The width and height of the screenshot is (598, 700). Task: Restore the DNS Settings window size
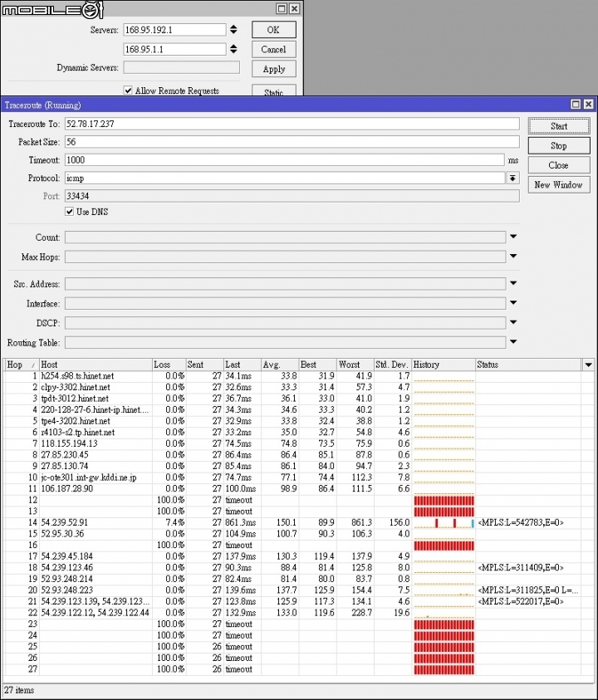point(282,8)
